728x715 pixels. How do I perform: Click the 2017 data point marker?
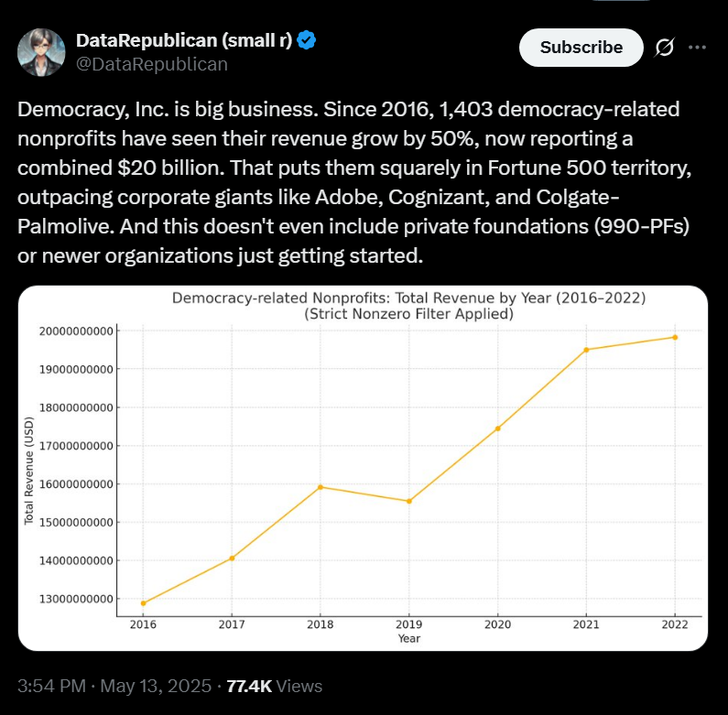click(233, 558)
